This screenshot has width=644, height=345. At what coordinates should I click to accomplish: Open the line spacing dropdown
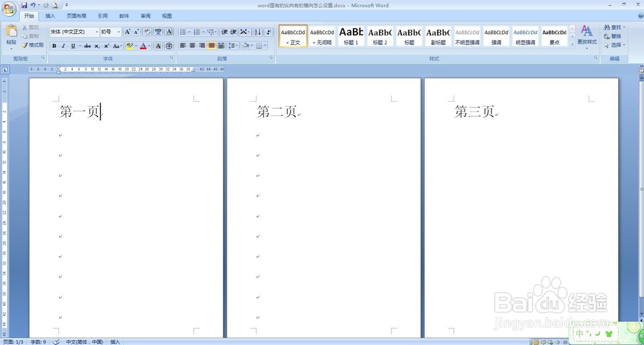[233, 46]
